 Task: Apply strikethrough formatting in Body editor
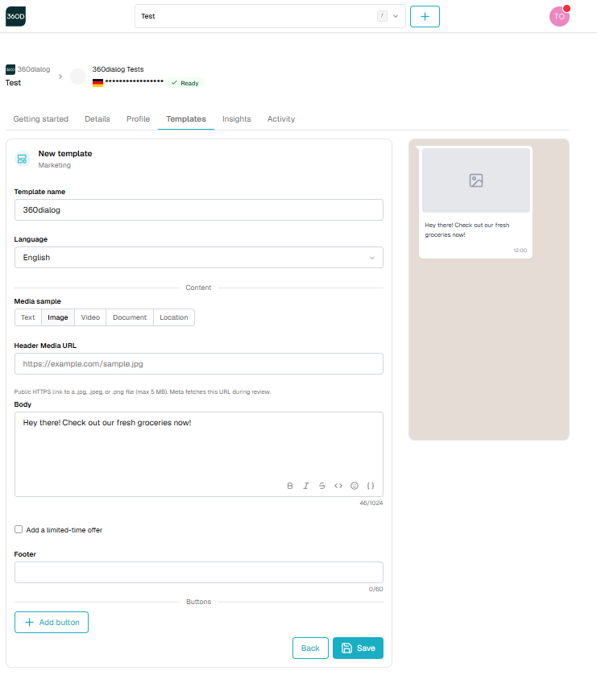click(x=322, y=486)
